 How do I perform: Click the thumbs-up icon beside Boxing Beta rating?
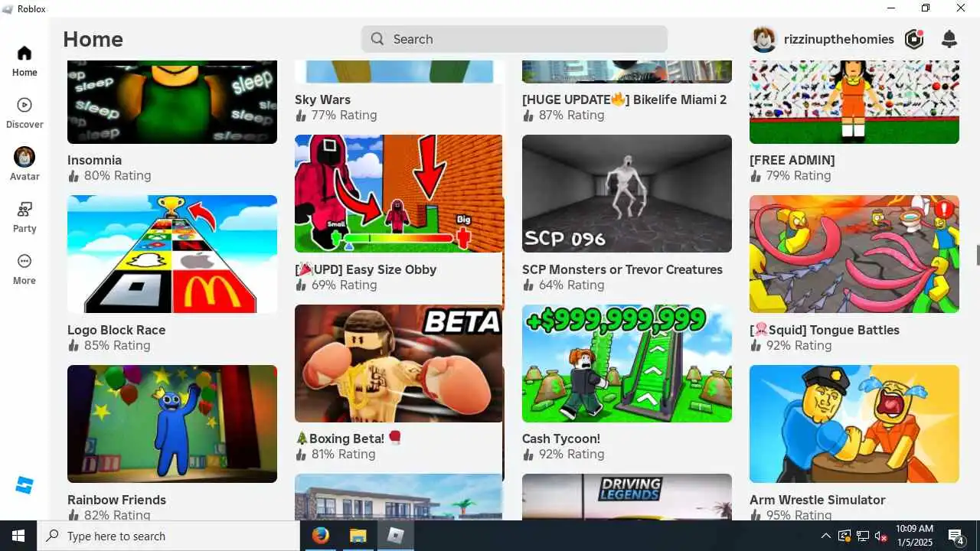click(x=301, y=455)
